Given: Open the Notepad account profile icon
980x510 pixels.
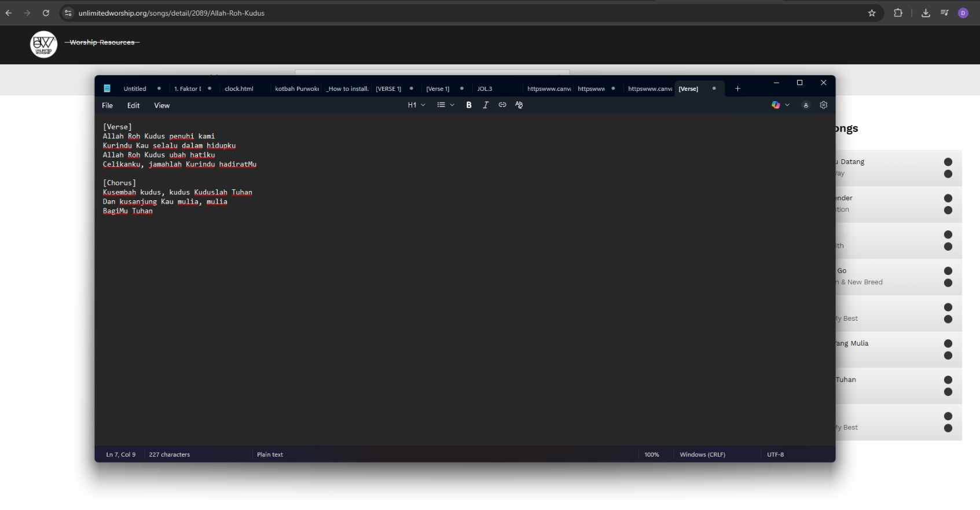Looking at the screenshot, I should click(806, 105).
